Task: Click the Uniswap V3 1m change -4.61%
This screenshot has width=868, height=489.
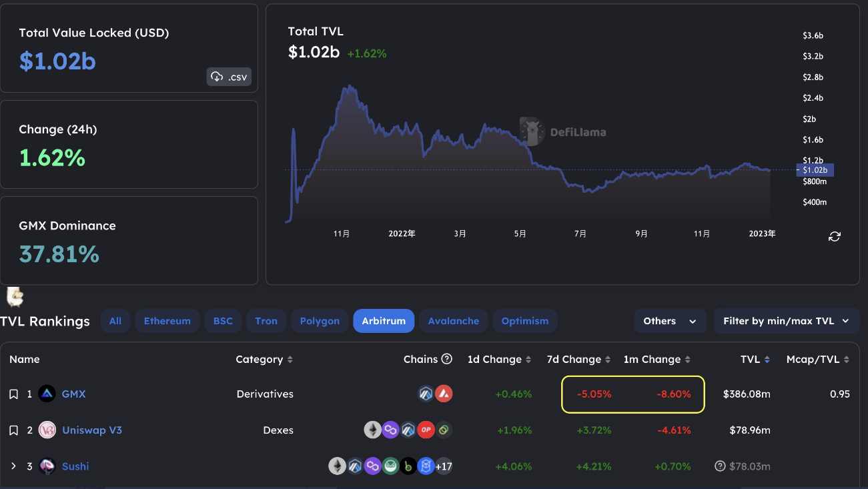Action: pyautogui.click(x=674, y=430)
